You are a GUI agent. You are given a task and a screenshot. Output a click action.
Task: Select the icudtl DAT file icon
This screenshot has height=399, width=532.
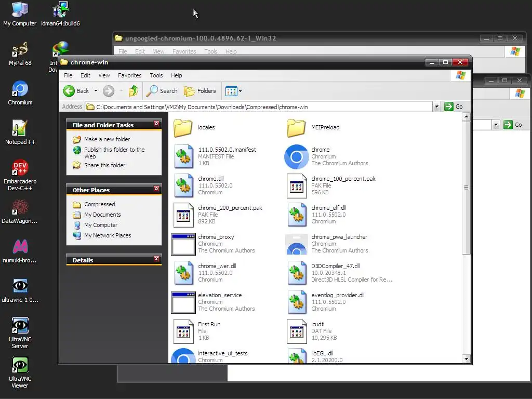(297, 331)
